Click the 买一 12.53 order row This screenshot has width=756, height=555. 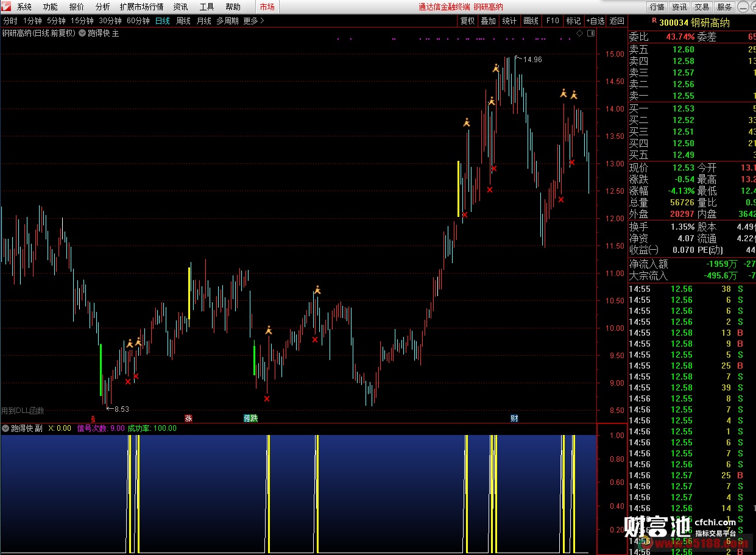click(x=691, y=108)
